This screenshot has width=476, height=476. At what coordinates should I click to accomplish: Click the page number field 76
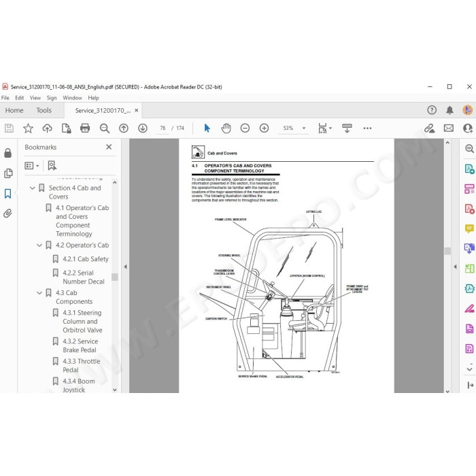[163, 128]
